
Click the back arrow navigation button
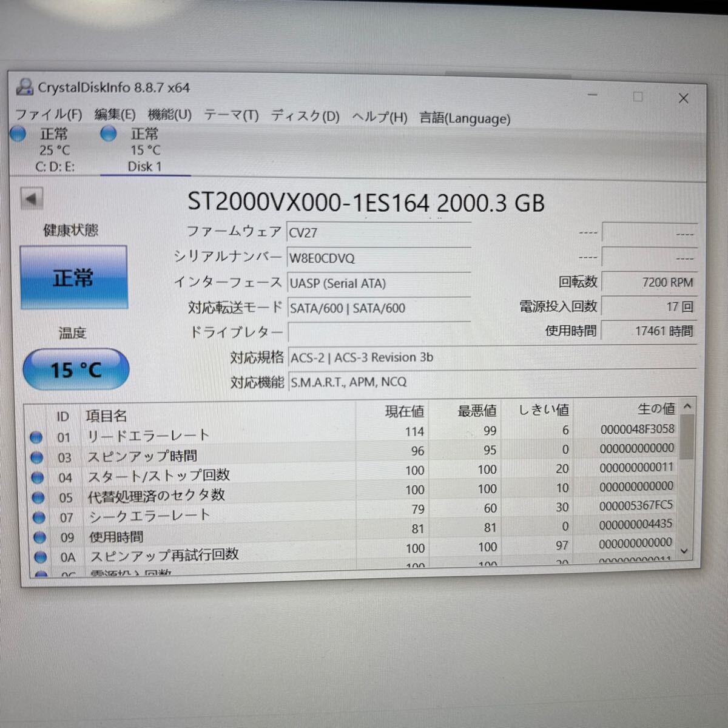pyautogui.click(x=30, y=198)
